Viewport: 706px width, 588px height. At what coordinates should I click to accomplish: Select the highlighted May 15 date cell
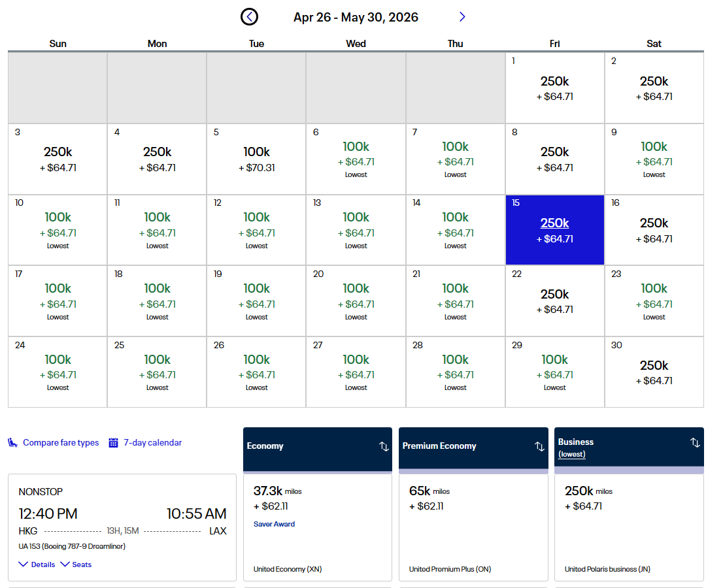[554, 230]
